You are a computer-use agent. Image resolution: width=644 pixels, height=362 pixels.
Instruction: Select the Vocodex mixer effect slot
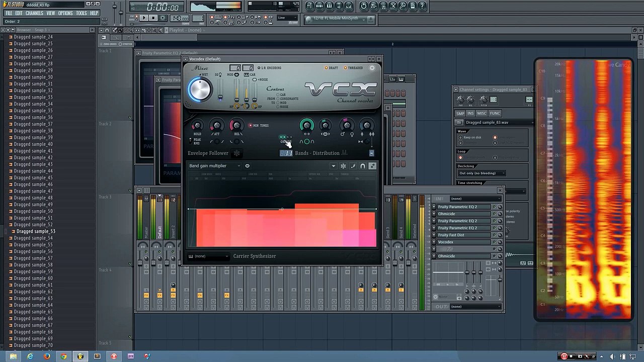click(464, 242)
